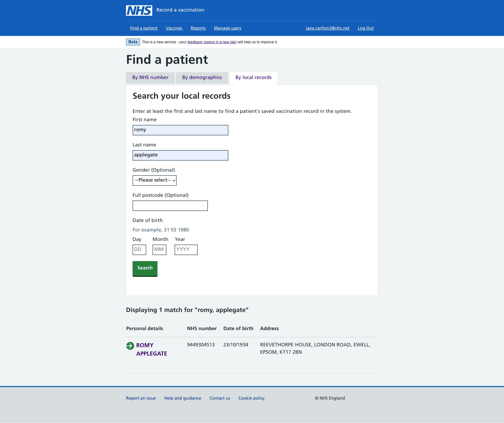
Task: Click the 'Reports' navigation link
Action: (x=198, y=28)
